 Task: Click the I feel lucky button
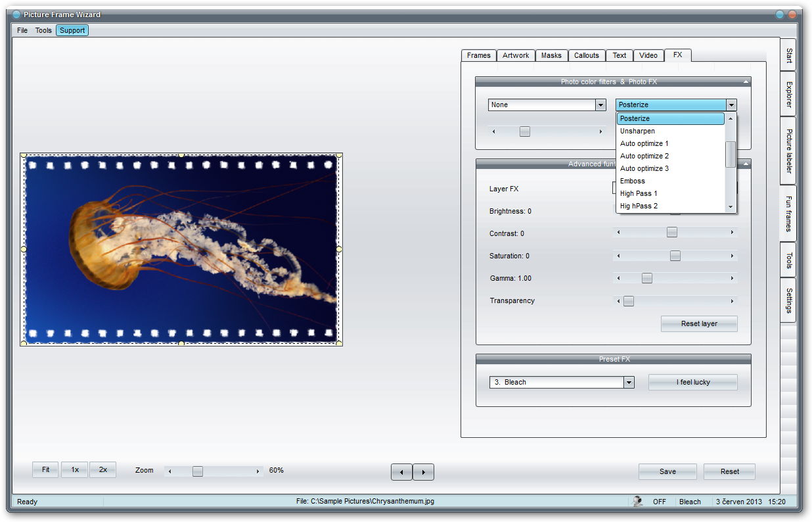[693, 382]
